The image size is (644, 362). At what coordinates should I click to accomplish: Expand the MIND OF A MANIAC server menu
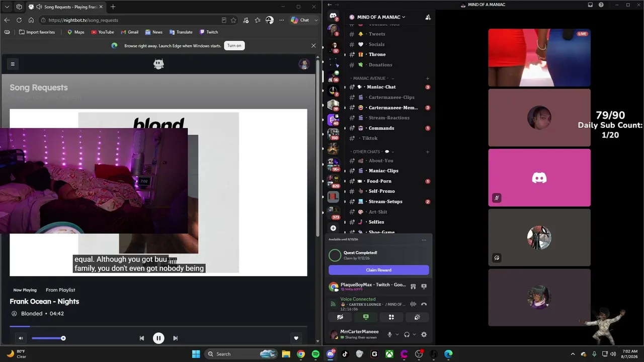tap(381, 17)
